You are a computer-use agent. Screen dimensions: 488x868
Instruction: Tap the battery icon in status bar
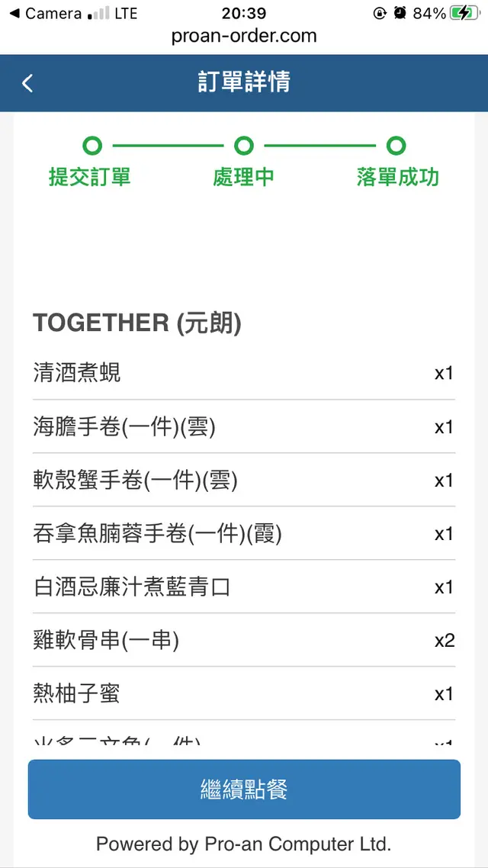pyautogui.click(x=464, y=14)
